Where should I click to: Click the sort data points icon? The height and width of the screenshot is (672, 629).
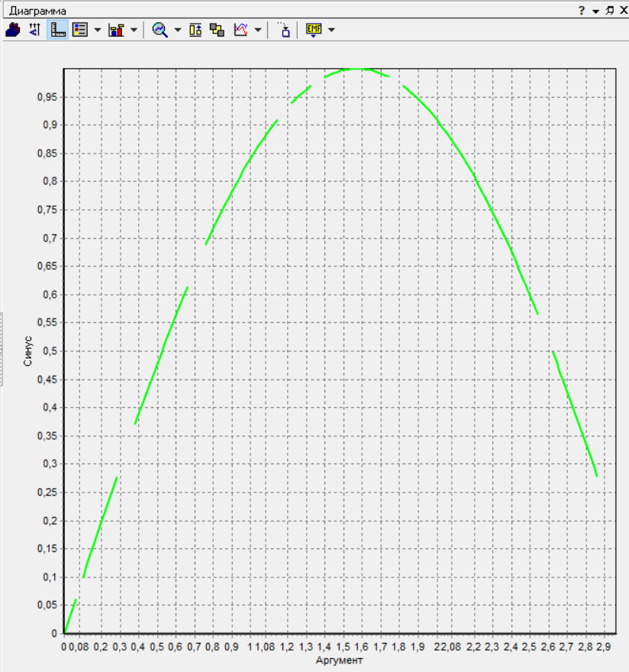pos(34,30)
